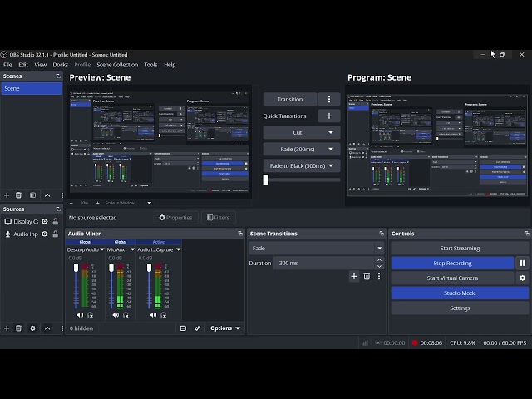The image size is (532, 399).
Task: Switch audio mixer layout icon
Action: (183, 328)
